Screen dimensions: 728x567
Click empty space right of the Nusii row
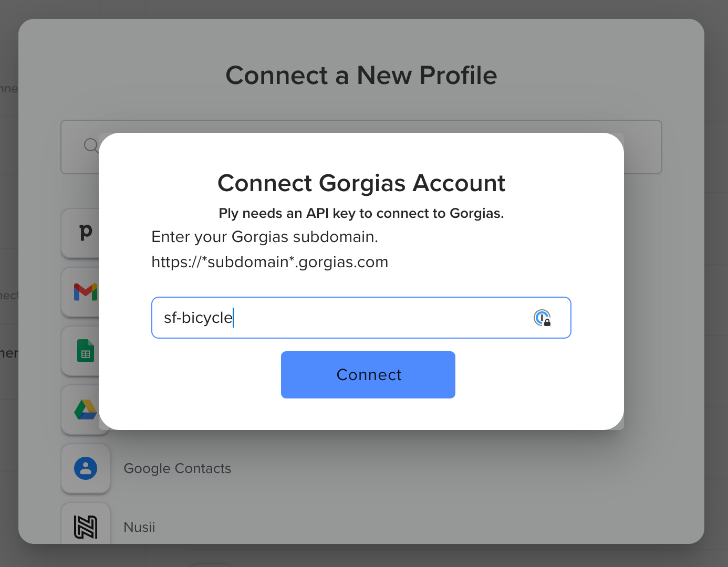click(x=420, y=527)
